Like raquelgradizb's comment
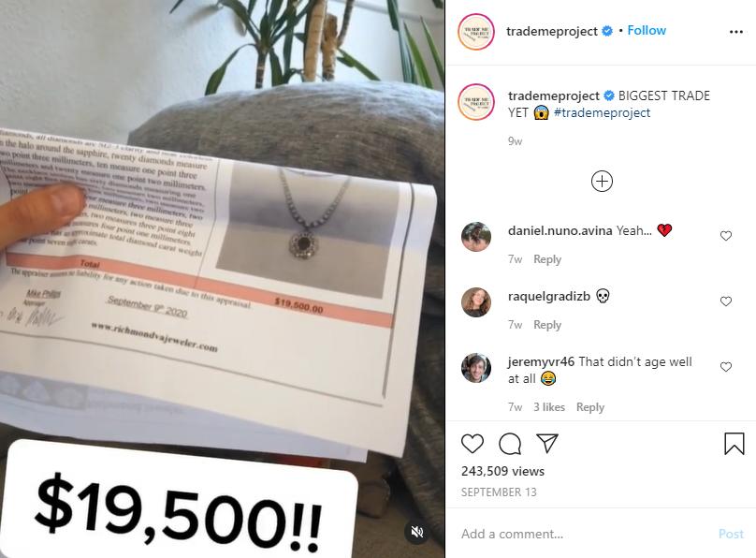Screen dimensions: 756x558 click(x=726, y=301)
